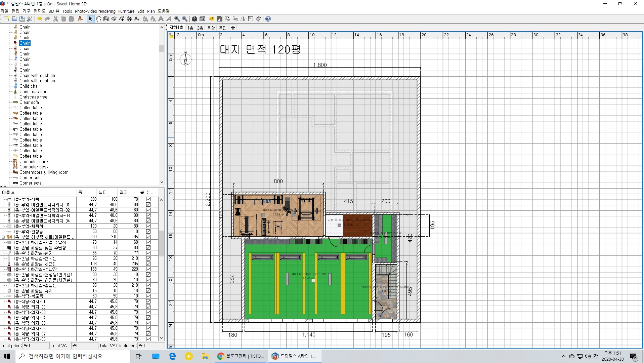Click the catalog tree vertical scrollbar thumb

pyautogui.click(x=162, y=48)
